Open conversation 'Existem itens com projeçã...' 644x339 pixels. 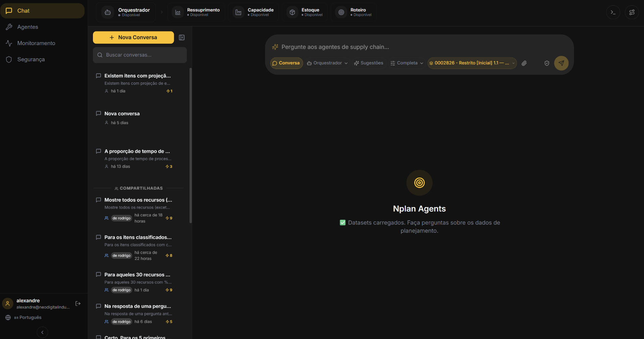(x=140, y=83)
